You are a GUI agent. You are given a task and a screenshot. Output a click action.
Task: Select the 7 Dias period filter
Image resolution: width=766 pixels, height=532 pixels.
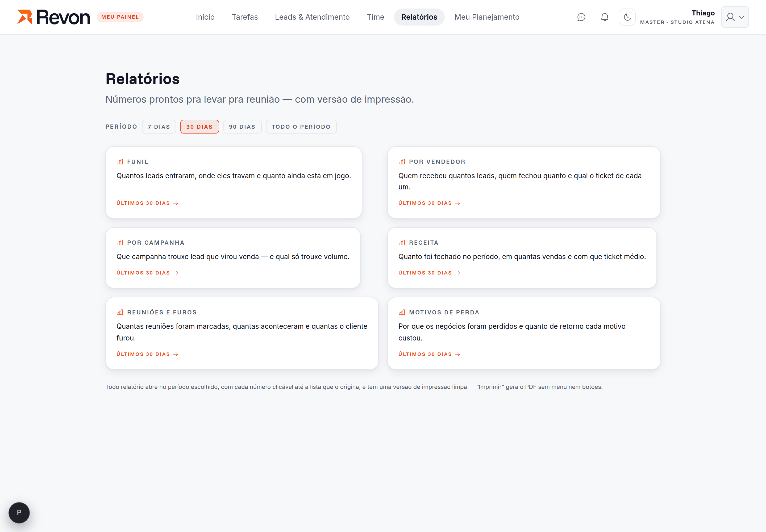[x=159, y=127]
